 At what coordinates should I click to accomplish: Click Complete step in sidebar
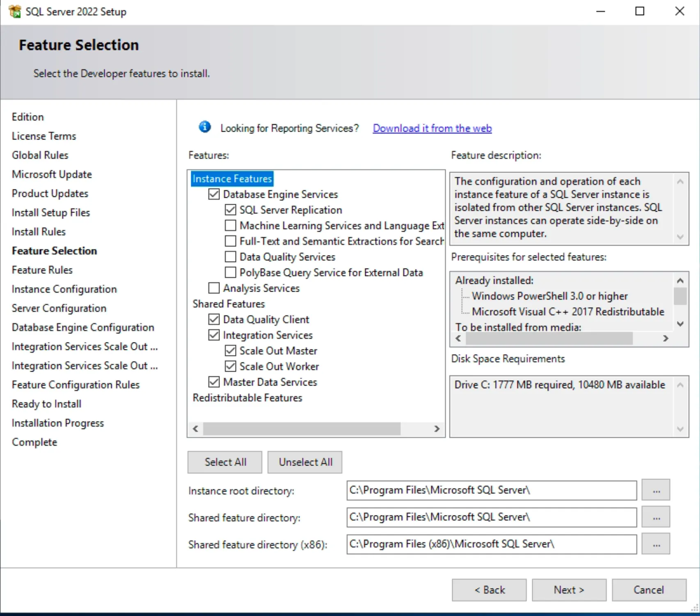coord(34,443)
